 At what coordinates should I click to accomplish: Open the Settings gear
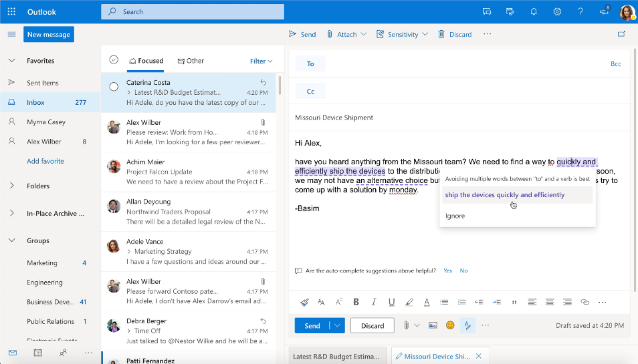tap(557, 12)
